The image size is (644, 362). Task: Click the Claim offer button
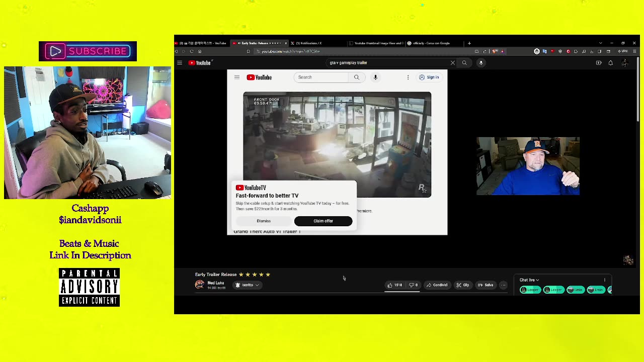coord(323,221)
